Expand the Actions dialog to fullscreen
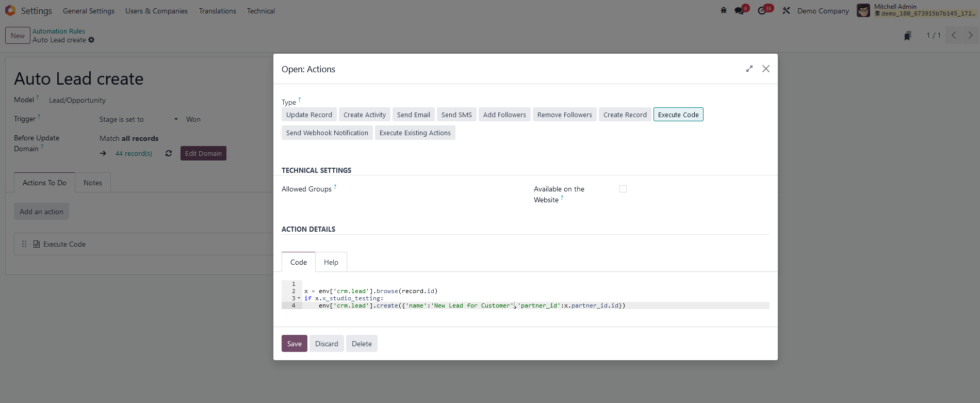 pos(749,69)
